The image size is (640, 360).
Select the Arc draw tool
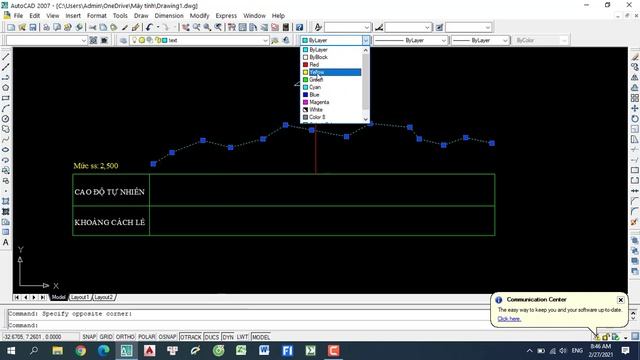[6, 109]
